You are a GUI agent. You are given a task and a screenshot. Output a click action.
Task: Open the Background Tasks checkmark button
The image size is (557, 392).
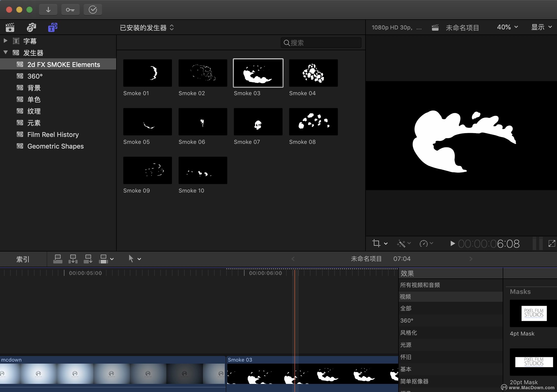pyautogui.click(x=93, y=10)
